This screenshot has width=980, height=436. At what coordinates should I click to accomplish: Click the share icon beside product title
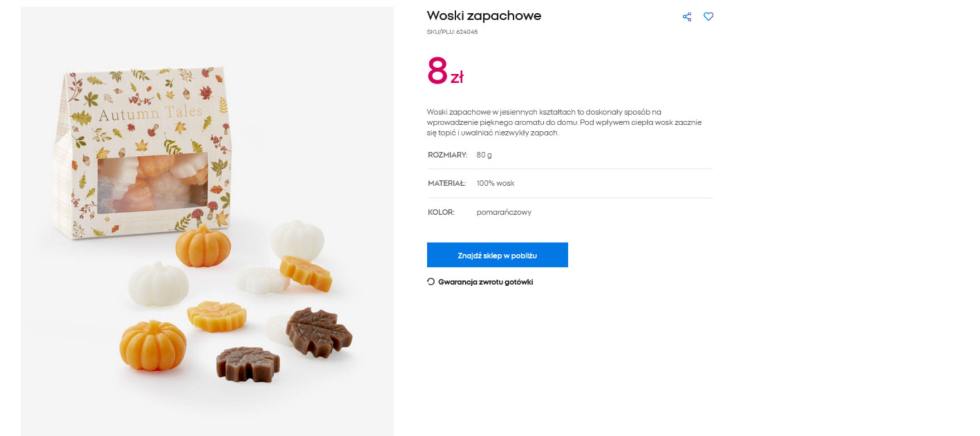point(687,17)
